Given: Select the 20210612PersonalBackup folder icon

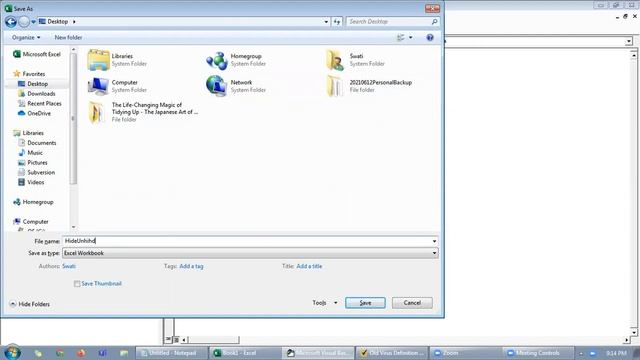Looking at the screenshot, I should 335,86.
